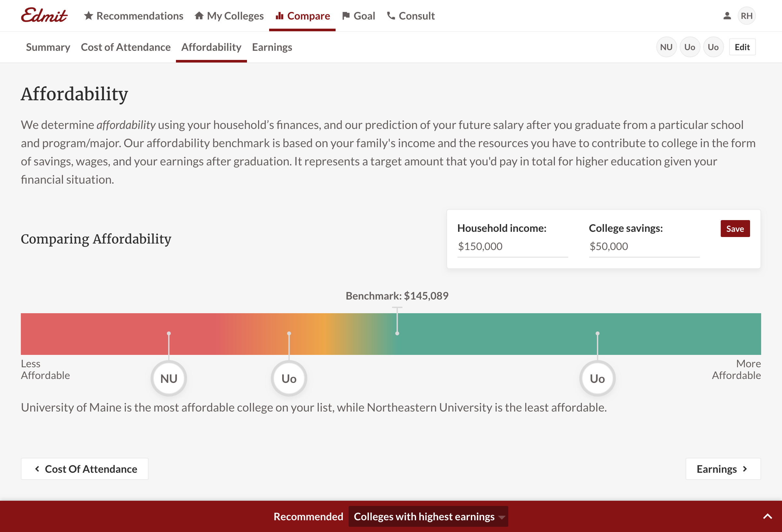Expand the Recommended bar with up chevron

click(x=767, y=516)
